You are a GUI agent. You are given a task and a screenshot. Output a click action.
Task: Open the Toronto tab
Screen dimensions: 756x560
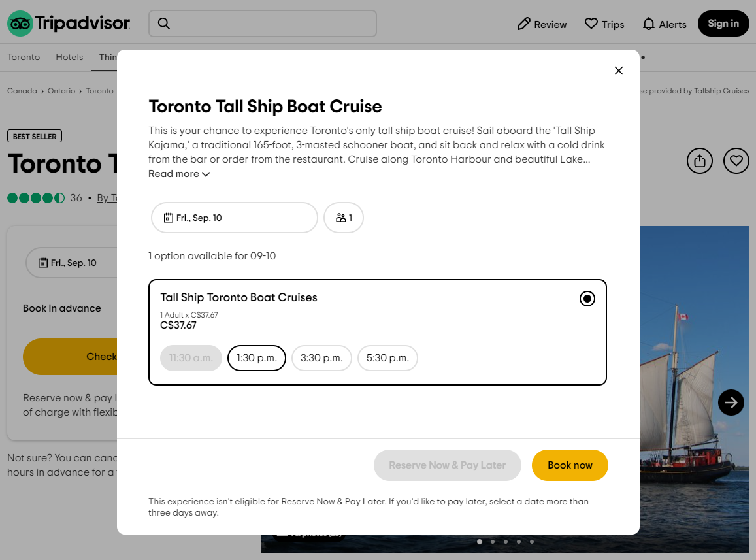[x=24, y=57]
